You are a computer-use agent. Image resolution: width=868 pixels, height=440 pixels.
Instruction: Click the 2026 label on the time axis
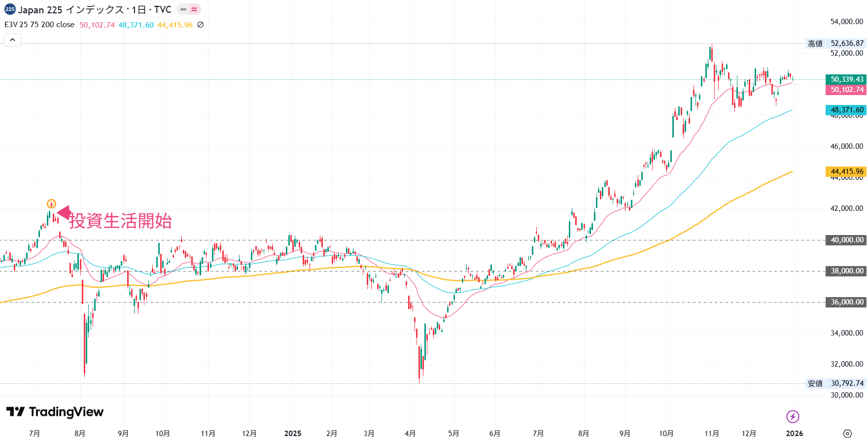tap(794, 433)
